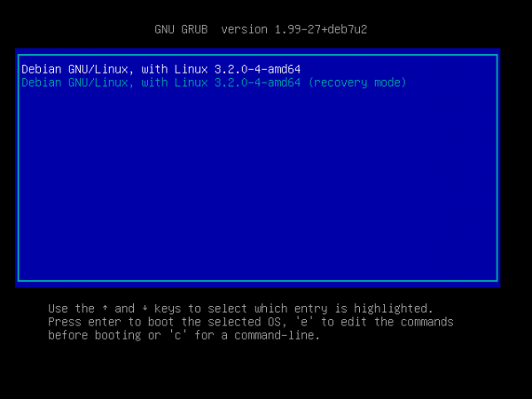
Task: Click the down arrow symbol in help text
Action: (x=145, y=309)
